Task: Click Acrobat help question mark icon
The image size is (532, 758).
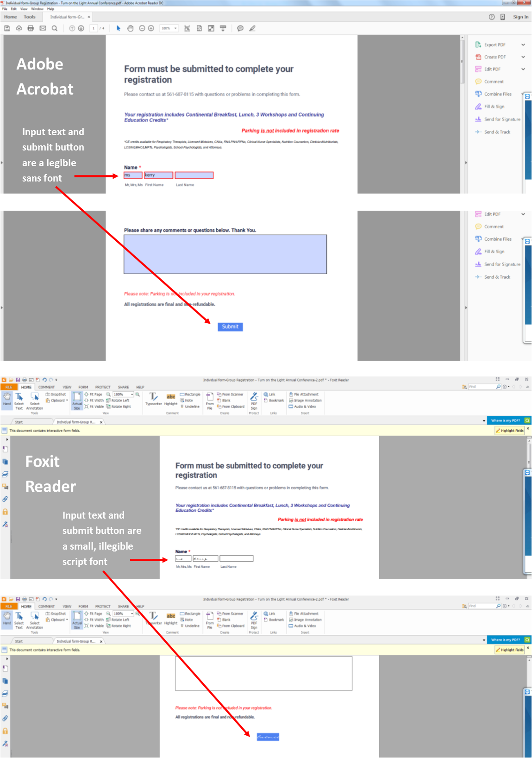Action: click(x=492, y=17)
